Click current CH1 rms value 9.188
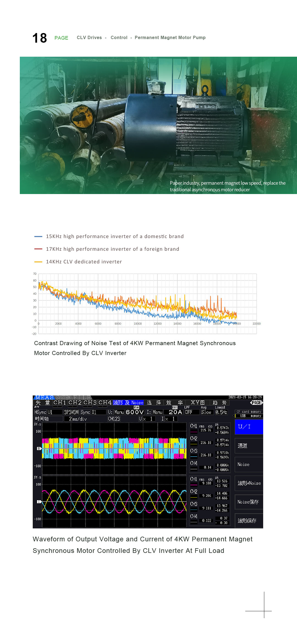 (x=207, y=483)
